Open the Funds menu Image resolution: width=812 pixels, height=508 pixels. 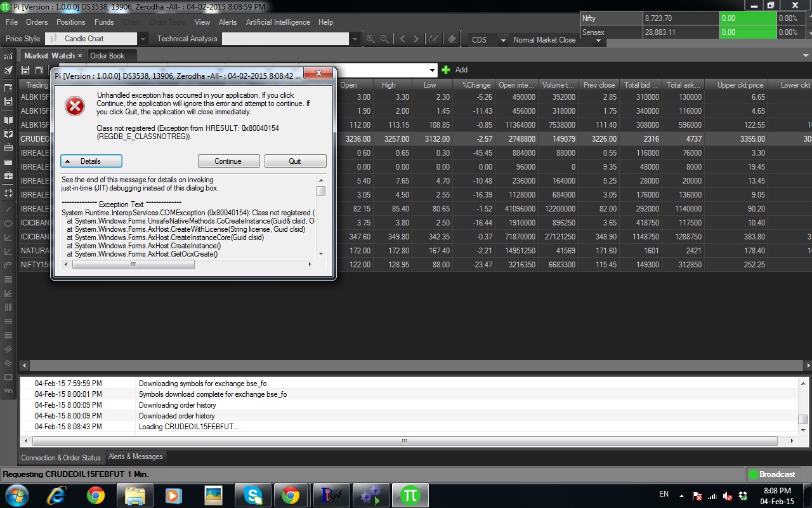click(104, 22)
